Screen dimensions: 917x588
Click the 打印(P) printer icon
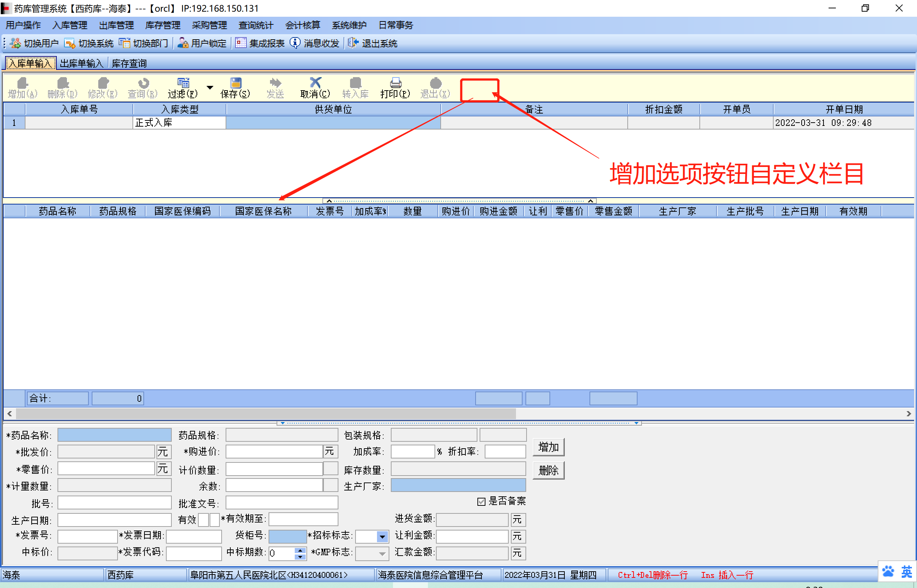coord(395,83)
